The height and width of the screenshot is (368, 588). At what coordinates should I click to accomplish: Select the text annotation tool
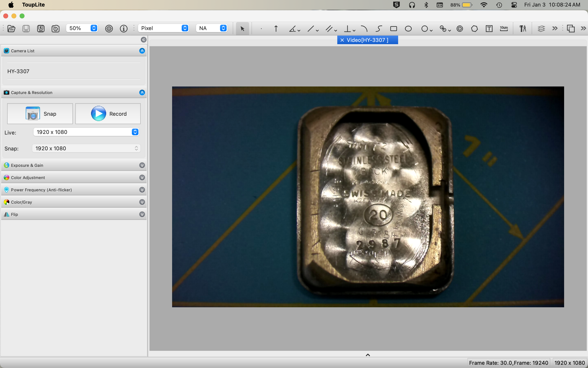(x=489, y=28)
